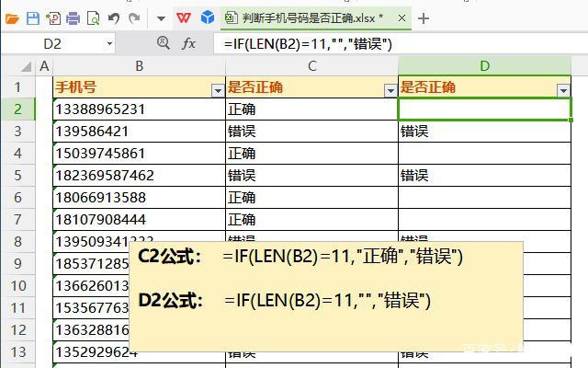Select cell C2 showing 正确
The height and width of the screenshot is (368, 588).
pyautogui.click(x=312, y=109)
